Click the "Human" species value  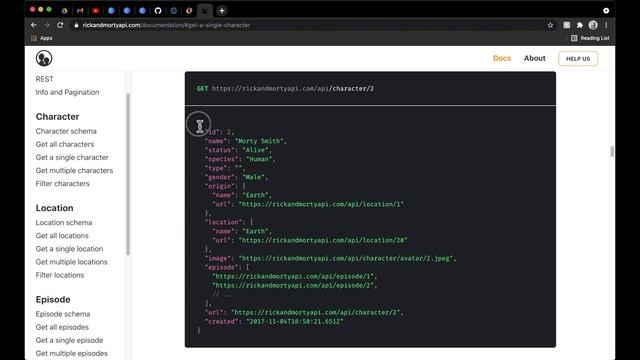259,159
